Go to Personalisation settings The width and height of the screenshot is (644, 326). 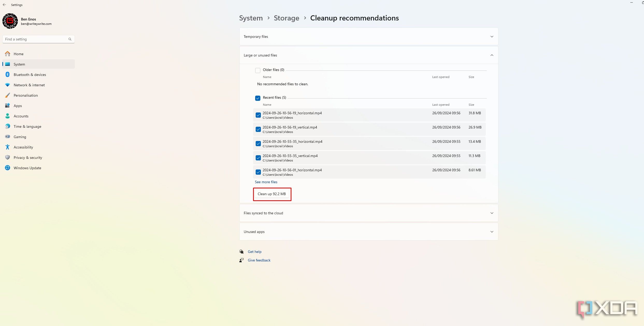coord(39,95)
